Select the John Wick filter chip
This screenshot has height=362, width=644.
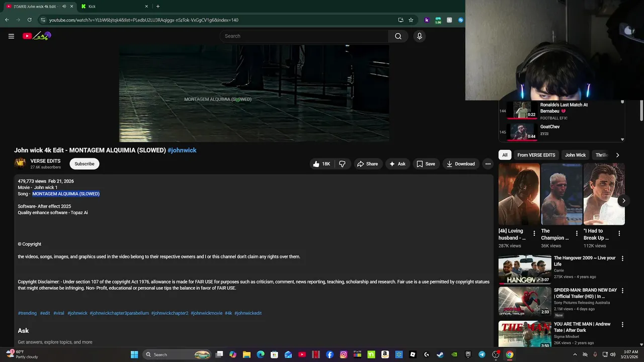coord(575,155)
